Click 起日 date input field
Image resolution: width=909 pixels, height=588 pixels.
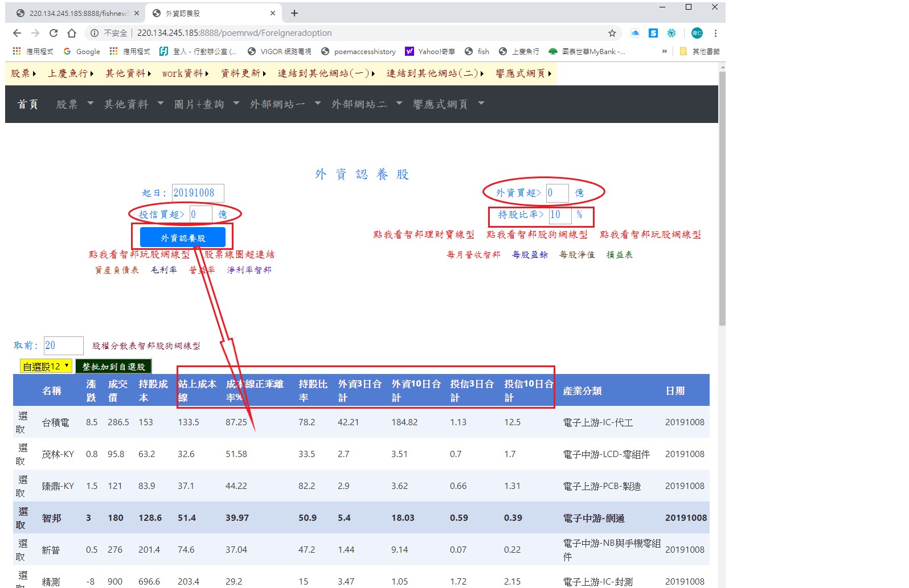[x=198, y=193]
